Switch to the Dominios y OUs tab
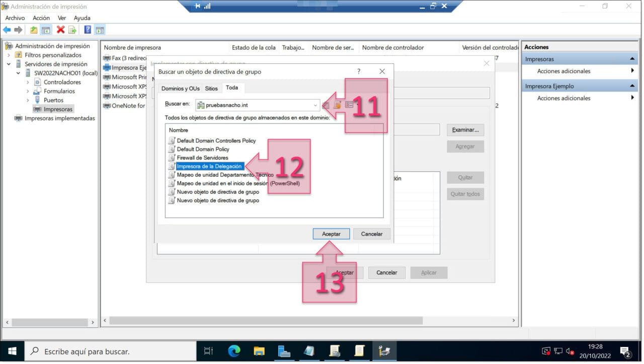The image size is (644, 364). [180, 89]
